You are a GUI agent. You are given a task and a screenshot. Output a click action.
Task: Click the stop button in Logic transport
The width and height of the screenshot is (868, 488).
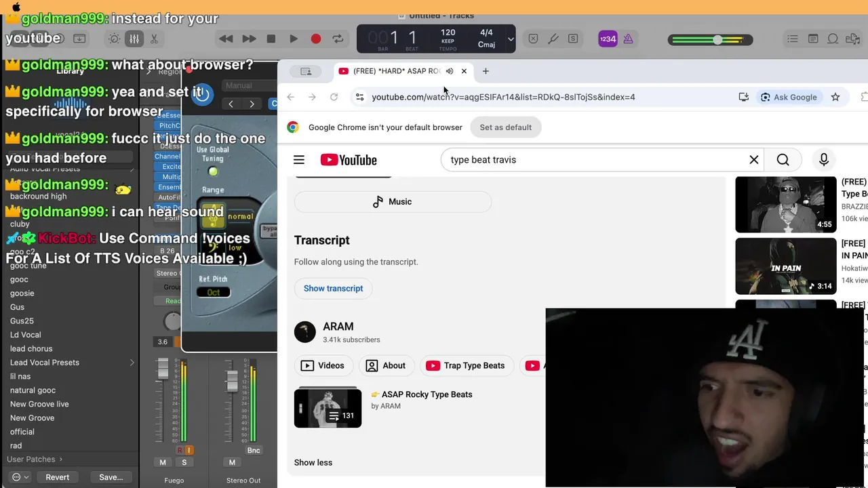(271, 39)
